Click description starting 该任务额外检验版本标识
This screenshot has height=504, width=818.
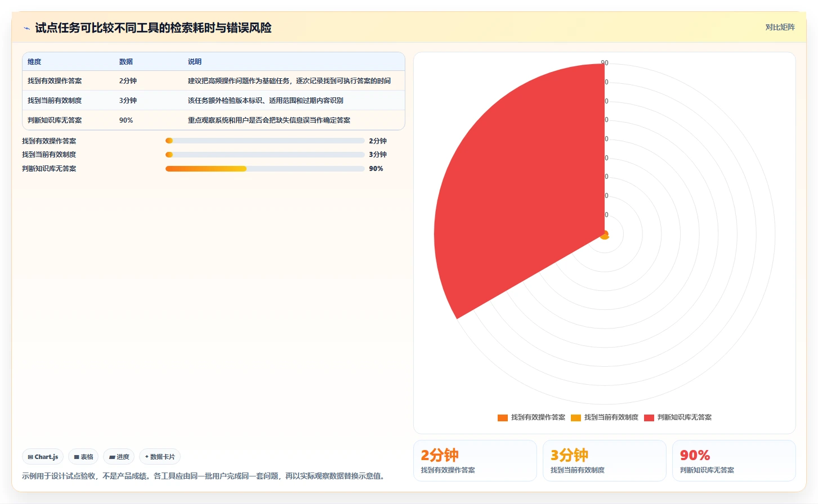pyautogui.click(x=266, y=101)
